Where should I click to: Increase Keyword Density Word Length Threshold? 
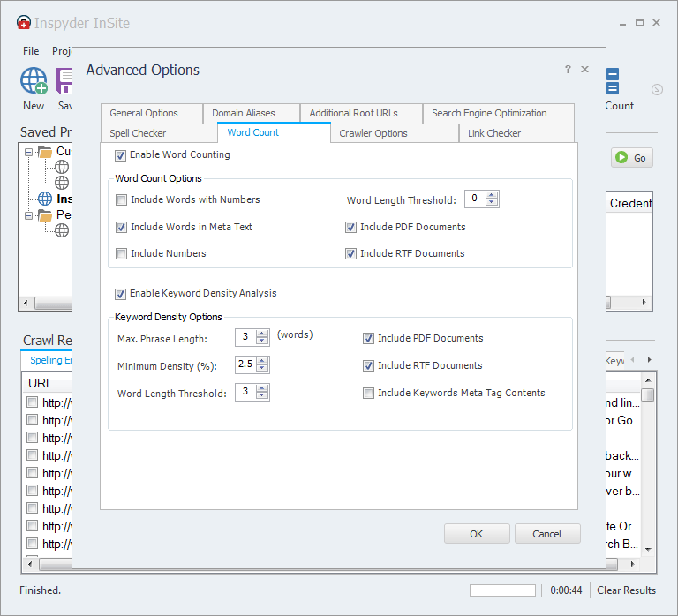click(262, 387)
